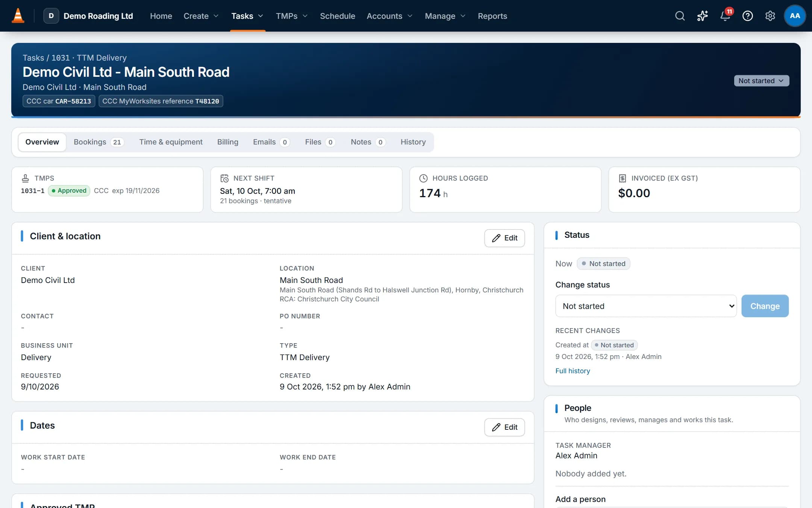The width and height of the screenshot is (812, 508).
Task: Edit the Client & location section
Action: (x=504, y=238)
